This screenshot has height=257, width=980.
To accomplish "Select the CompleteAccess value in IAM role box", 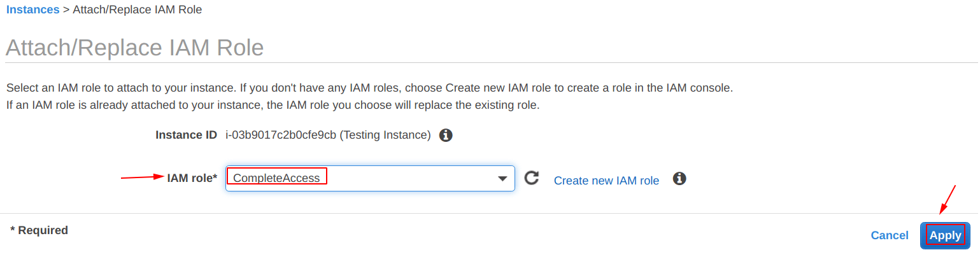I will 276,178.
